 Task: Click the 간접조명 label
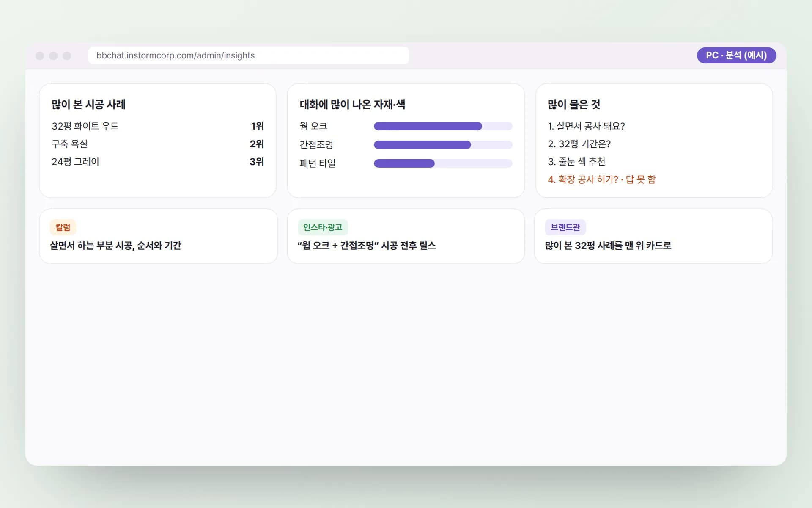pyautogui.click(x=316, y=145)
